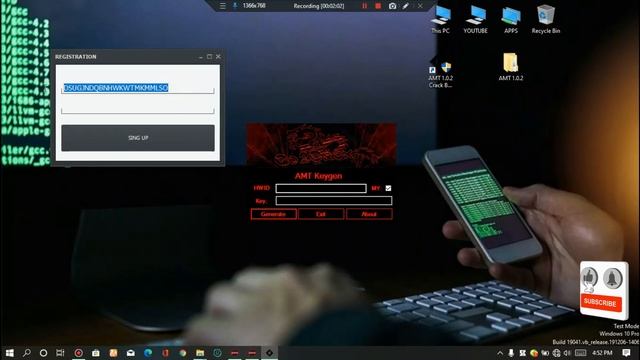Open This PC desktop icon

tap(440, 19)
